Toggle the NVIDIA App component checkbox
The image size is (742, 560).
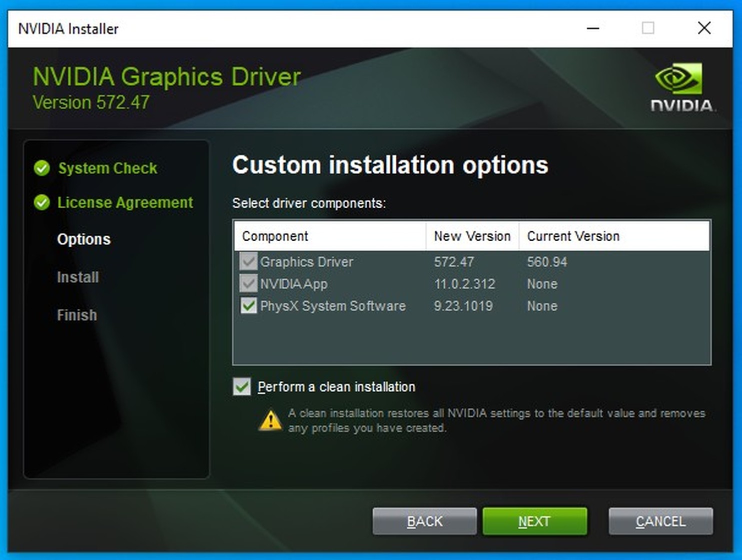click(x=248, y=284)
